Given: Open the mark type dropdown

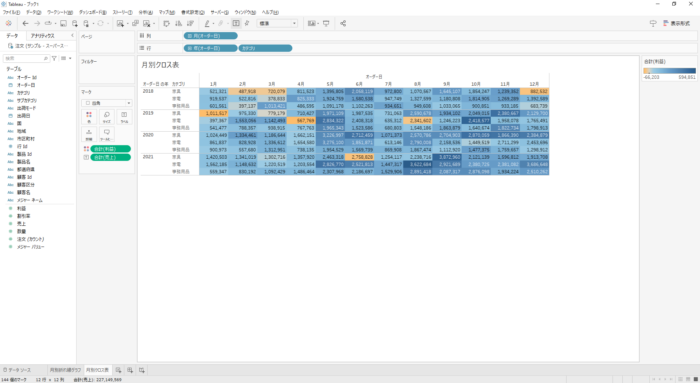Looking at the screenshot, I should (107, 103).
